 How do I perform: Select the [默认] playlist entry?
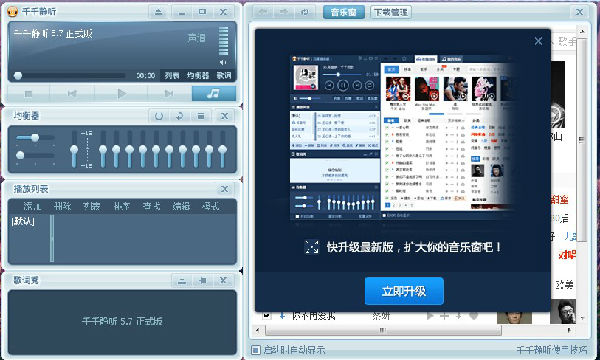23,222
